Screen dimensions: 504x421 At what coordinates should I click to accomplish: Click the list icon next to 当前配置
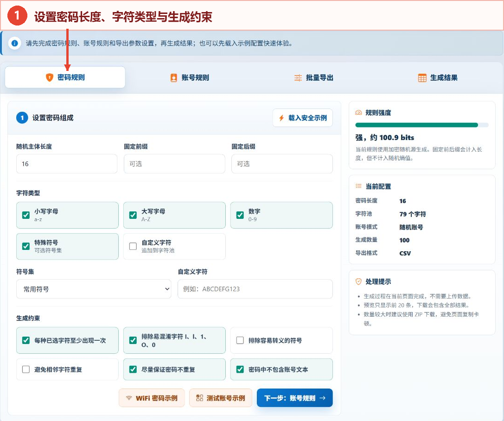[x=358, y=186]
